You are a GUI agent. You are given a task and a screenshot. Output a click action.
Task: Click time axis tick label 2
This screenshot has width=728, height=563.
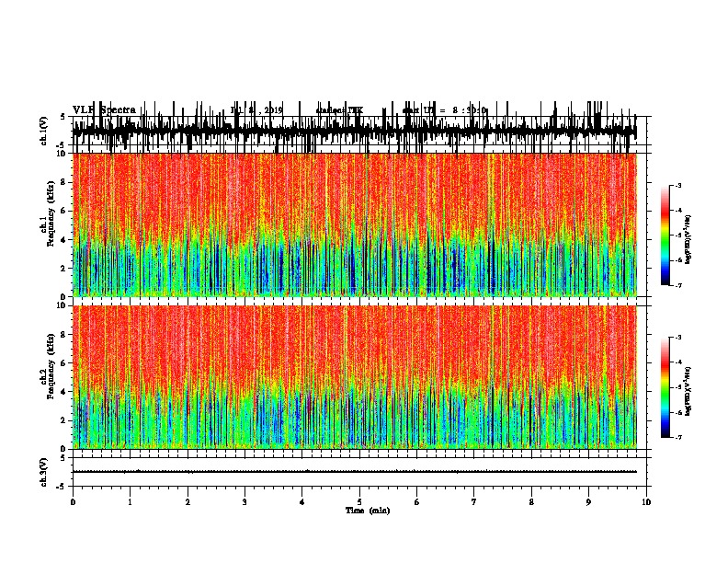pyautogui.click(x=188, y=502)
